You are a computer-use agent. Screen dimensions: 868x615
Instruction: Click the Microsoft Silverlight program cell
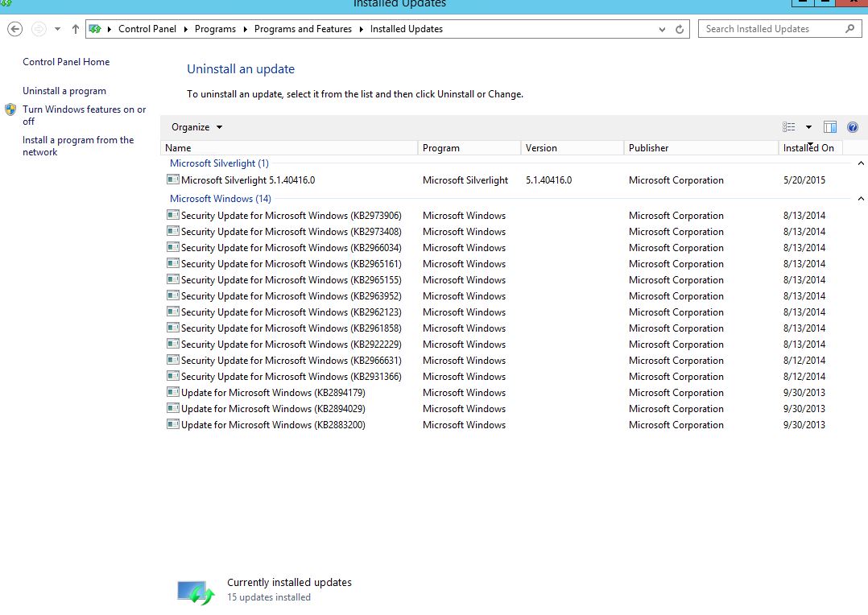tap(465, 180)
